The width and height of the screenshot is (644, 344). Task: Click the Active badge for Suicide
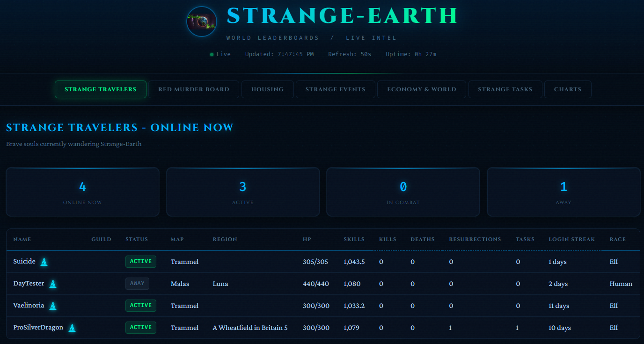(140, 262)
